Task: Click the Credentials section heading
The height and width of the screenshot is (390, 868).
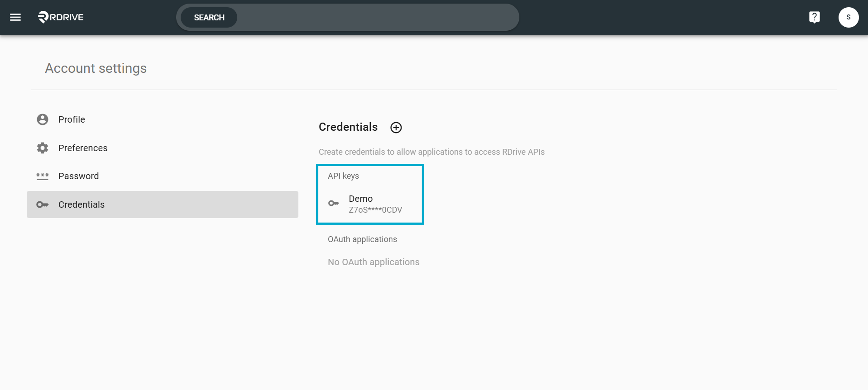Action: click(348, 127)
